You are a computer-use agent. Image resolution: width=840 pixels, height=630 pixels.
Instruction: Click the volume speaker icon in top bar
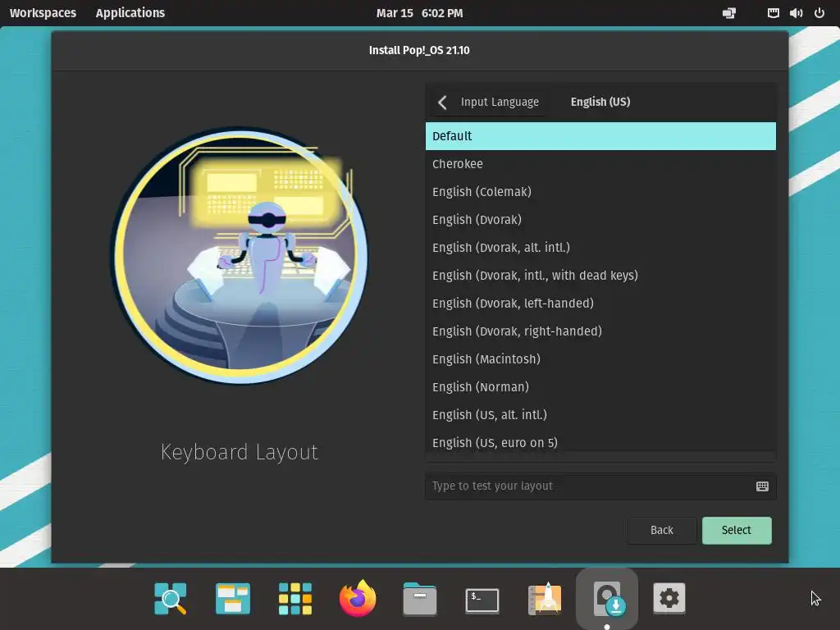tap(796, 13)
